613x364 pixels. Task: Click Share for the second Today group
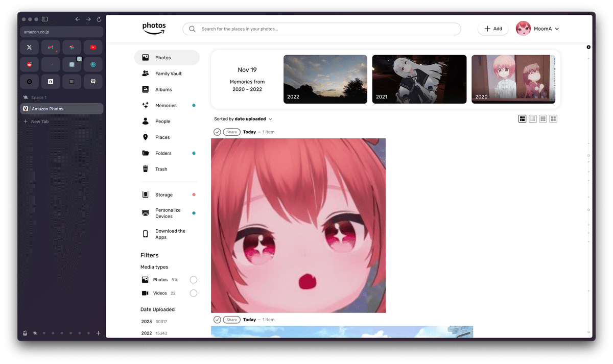click(232, 320)
